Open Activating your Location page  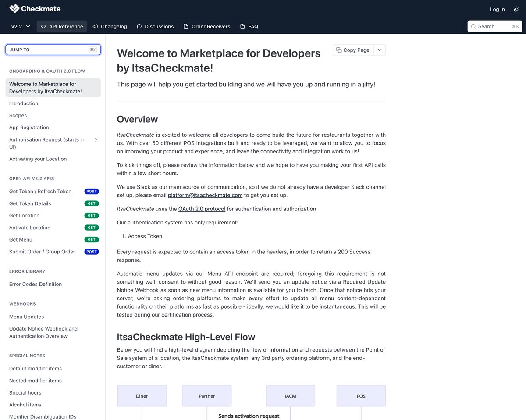point(38,159)
